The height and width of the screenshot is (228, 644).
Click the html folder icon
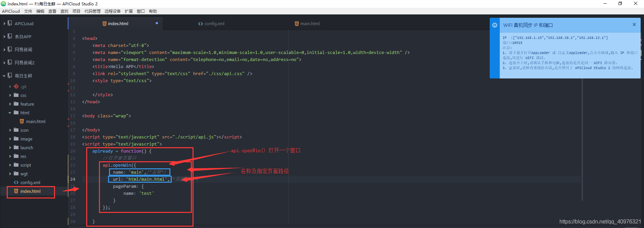pos(16,112)
